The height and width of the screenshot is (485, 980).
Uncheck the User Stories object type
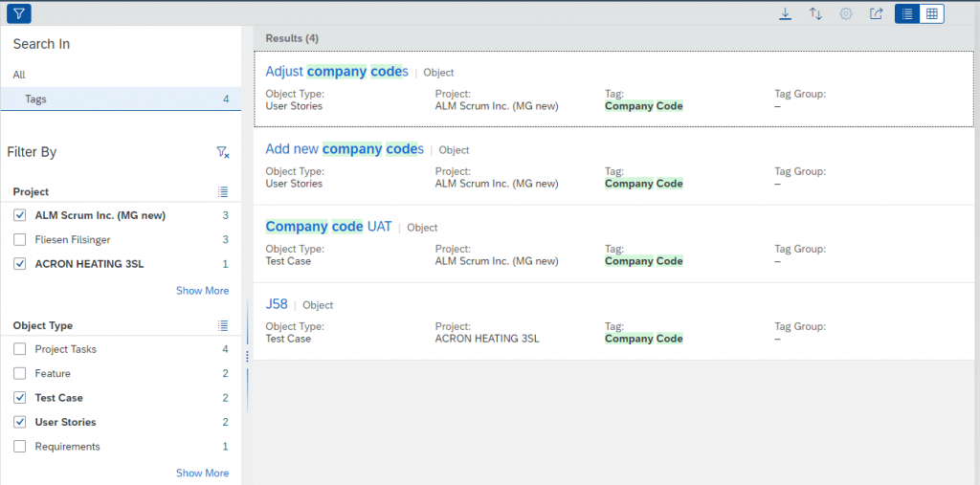pos(19,422)
